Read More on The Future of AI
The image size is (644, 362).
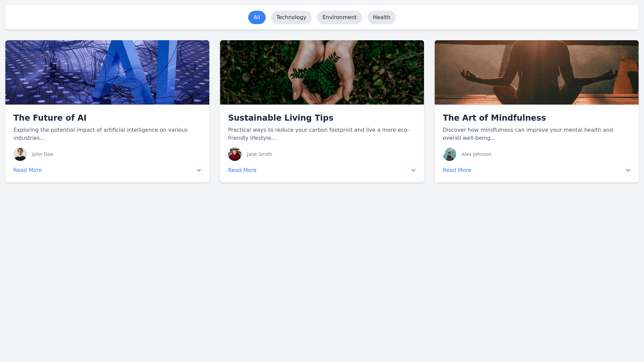point(28,170)
